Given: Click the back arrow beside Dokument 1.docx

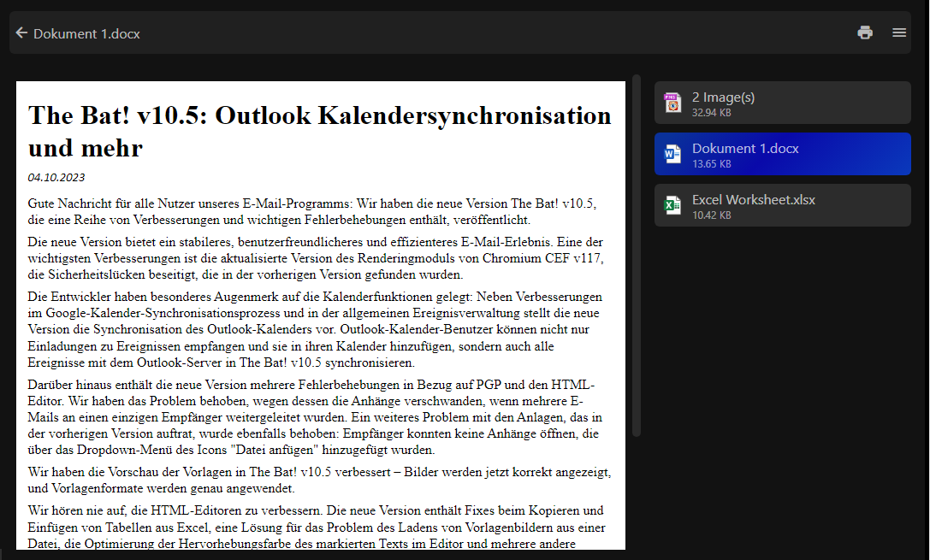Looking at the screenshot, I should [22, 33].
